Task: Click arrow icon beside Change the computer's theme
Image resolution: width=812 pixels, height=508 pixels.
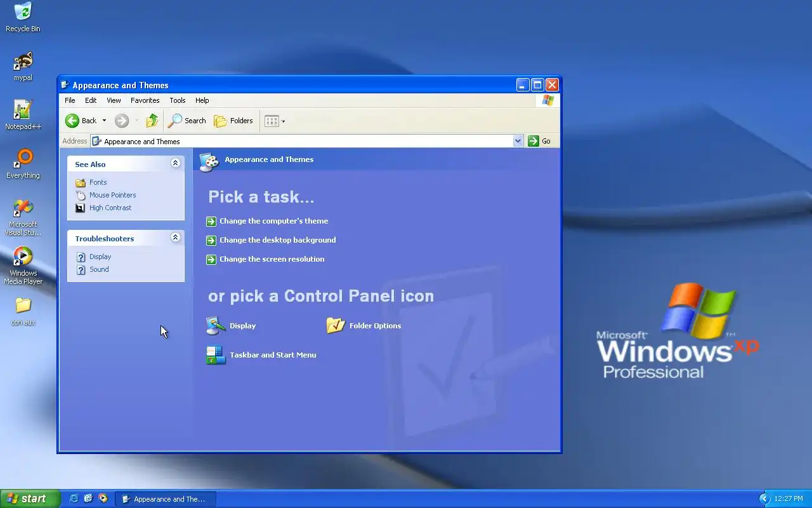Action: (211, 221)
